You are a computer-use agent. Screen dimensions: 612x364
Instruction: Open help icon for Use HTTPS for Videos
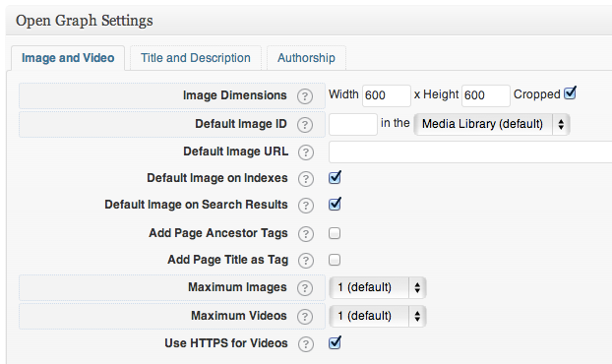coord(306,344)
